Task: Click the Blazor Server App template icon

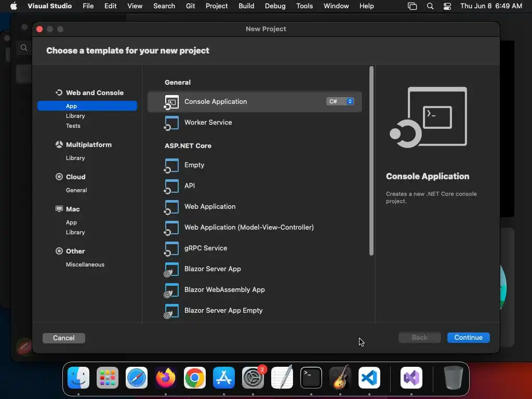Action: pos(171,270)
